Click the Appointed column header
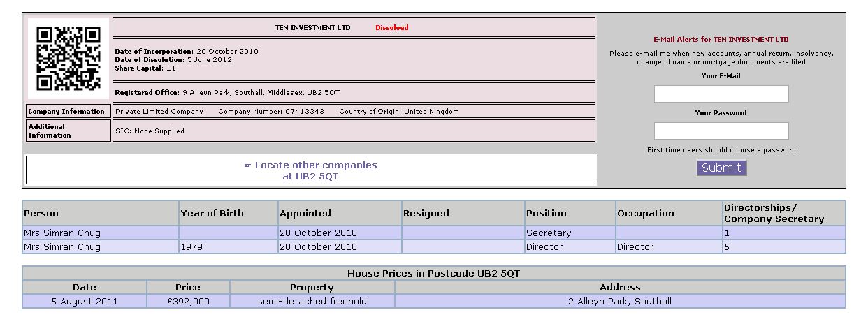Screen dimensions: 868x317 (305, 214)
